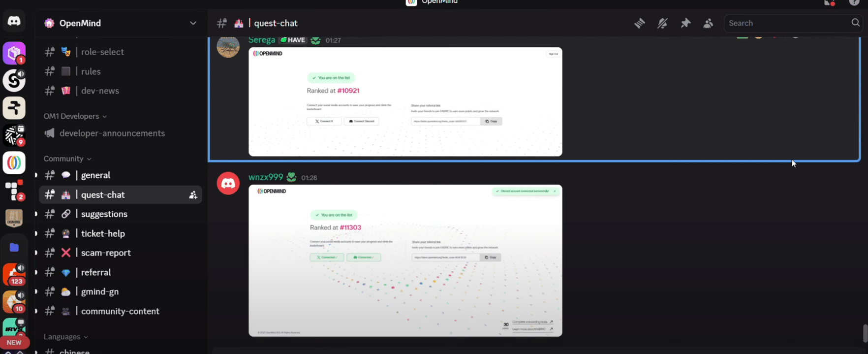Toggle notification mute bell in header
868x354 pixels.
[x=662, y=23]
